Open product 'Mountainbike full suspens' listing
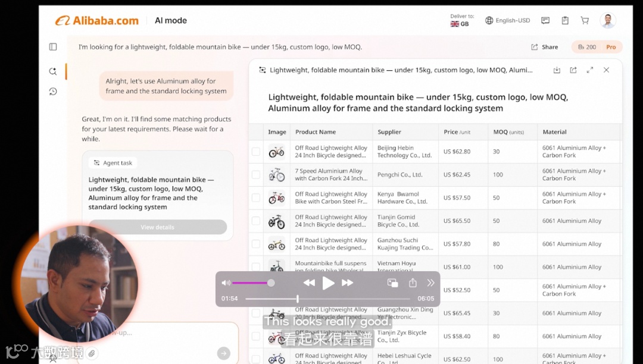 click(x=330, y=266)
